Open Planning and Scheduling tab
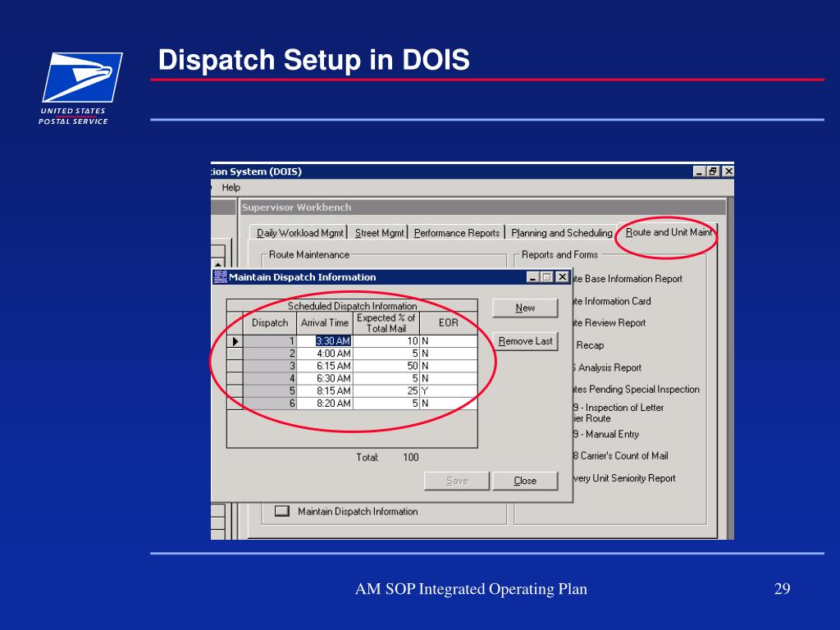This screenshot has width=840, height=630. 561,233
